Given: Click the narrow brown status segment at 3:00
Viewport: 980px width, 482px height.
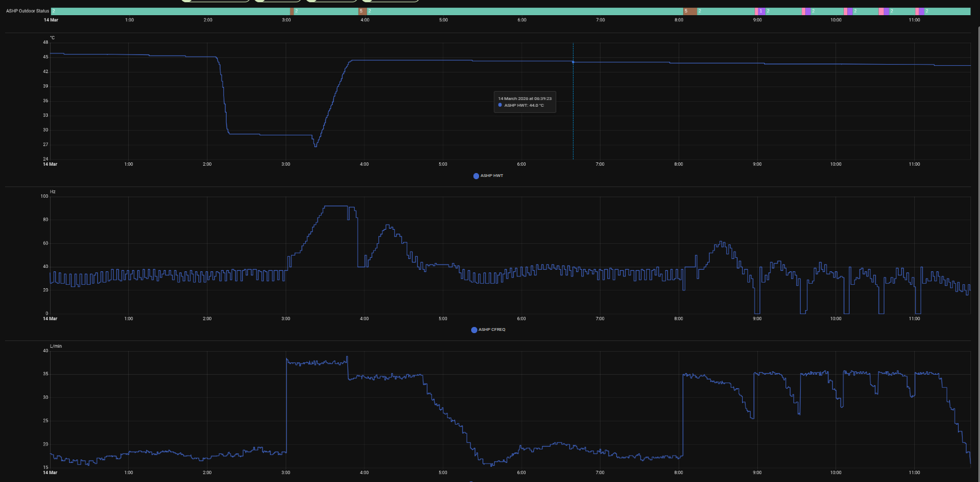Looking at the screenshot, I should coord(291,11).
